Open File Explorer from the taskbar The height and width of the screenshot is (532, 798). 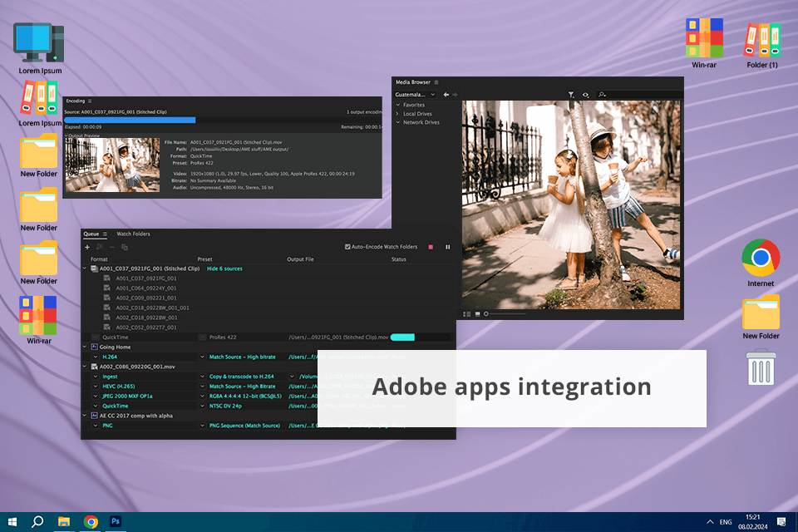tap(64, 522)
